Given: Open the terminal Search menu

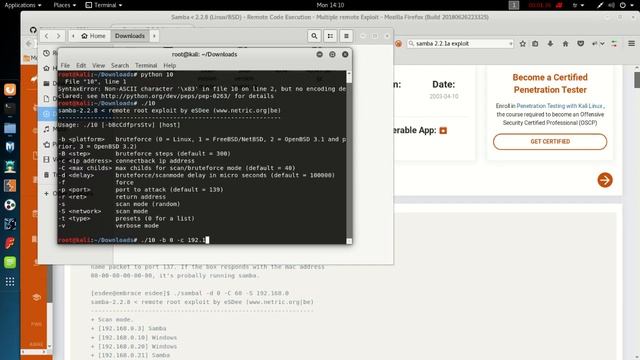Looking at the screenshot, I should pos(120,65).
